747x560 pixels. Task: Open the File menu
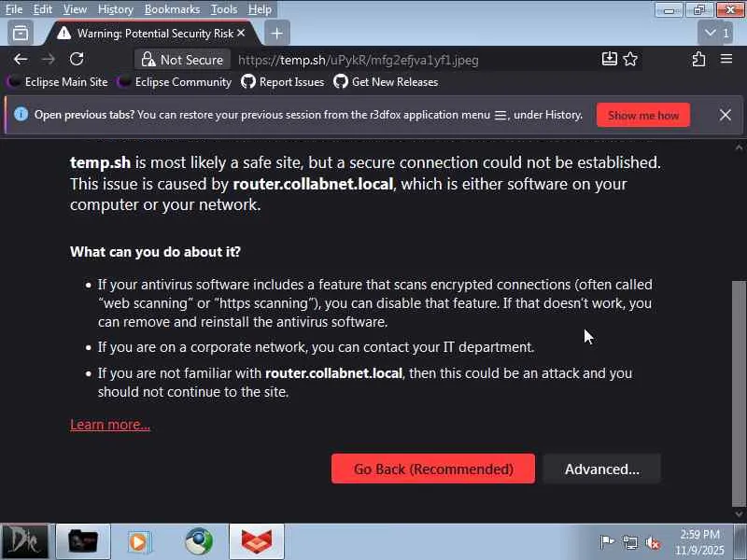[14, 9]
